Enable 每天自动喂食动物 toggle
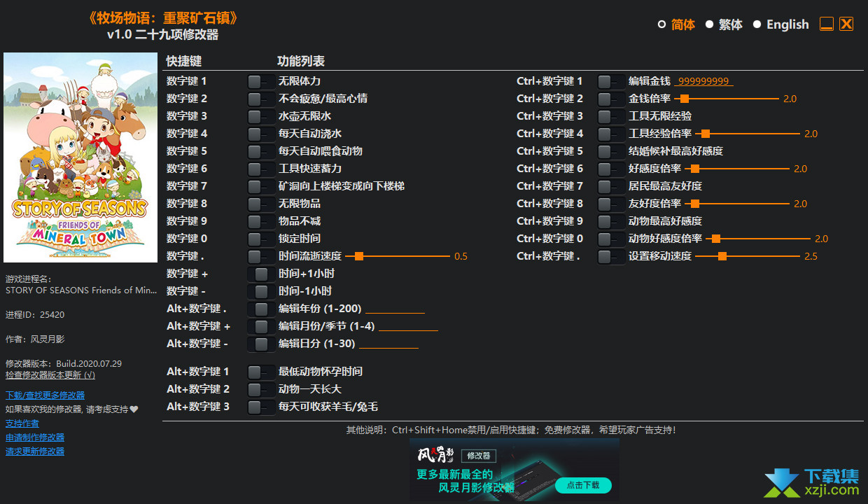The height and width of the screenshot is (504, 868). coord(261,151)
